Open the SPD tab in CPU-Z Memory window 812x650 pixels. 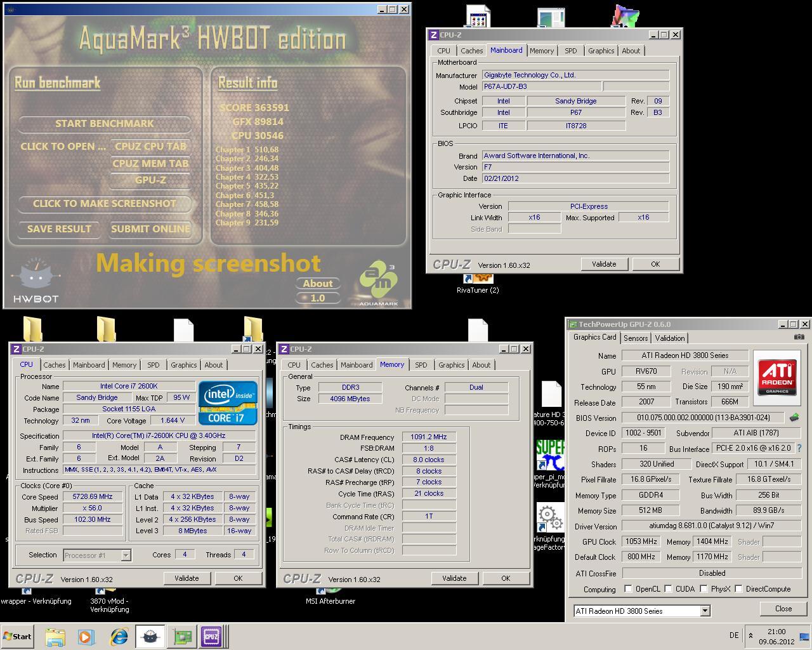tap(421, 365)
